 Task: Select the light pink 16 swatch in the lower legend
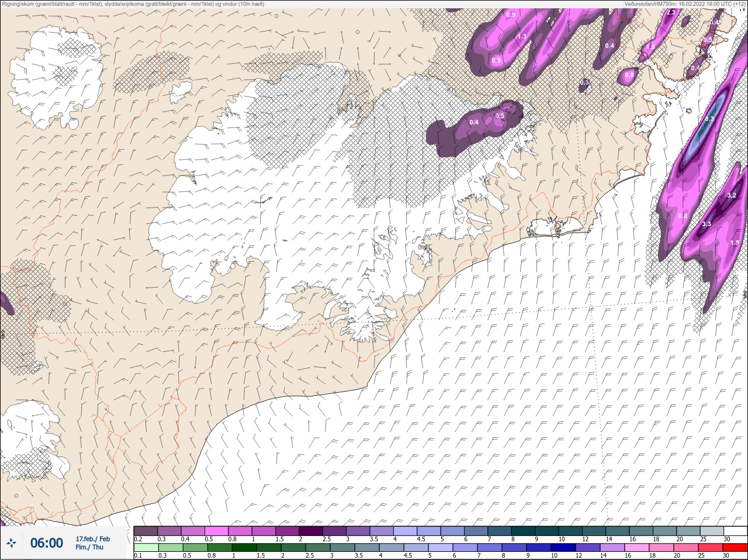637,548
